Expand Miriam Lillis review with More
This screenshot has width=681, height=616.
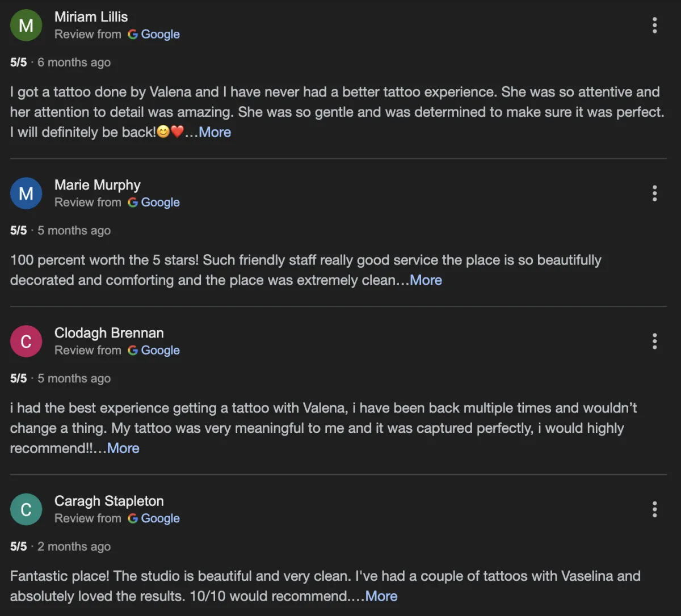215,132
